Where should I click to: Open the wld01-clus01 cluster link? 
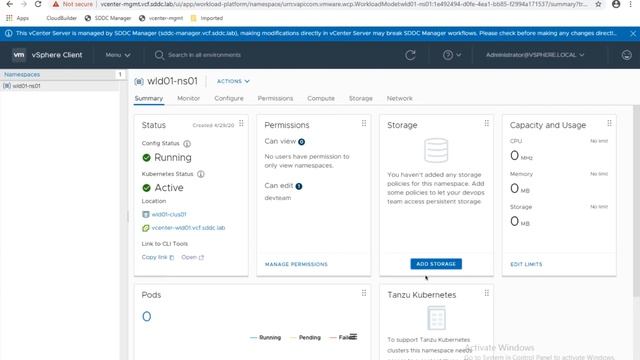[169, 214]
